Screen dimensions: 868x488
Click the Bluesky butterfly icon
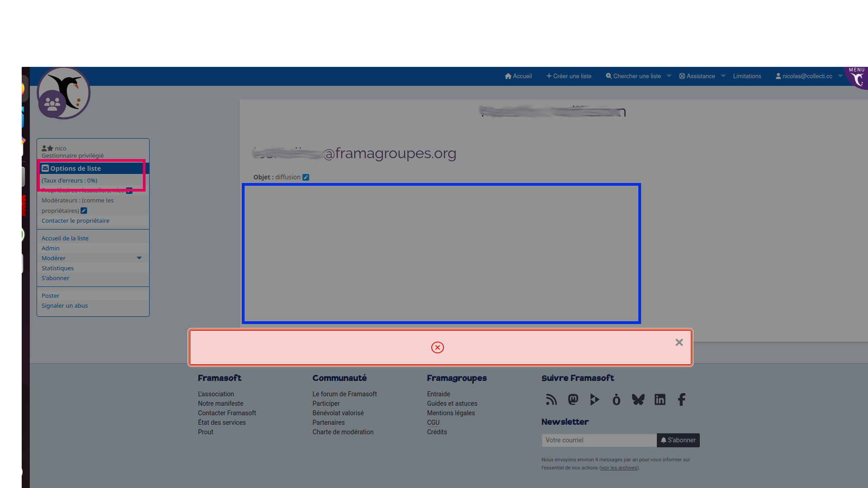[638, 399]
